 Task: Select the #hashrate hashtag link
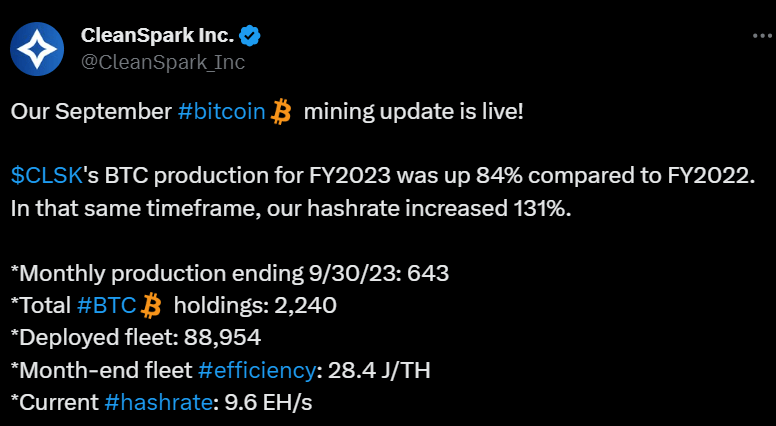[157, 402]
